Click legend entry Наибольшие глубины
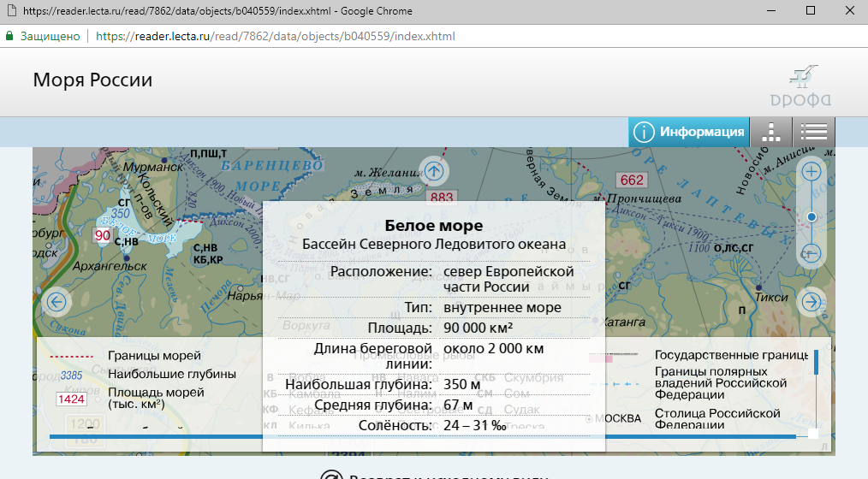This screenshot has width=868, height=479. [171, 374]
